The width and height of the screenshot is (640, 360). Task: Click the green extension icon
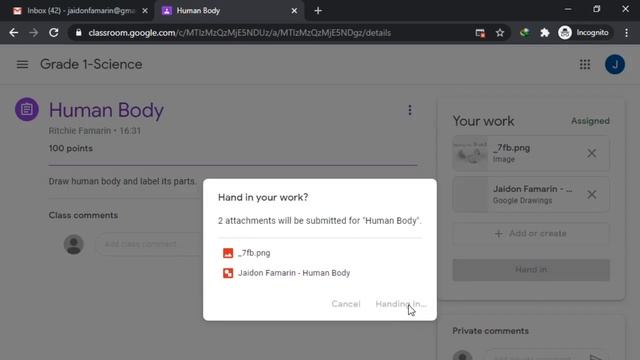(x=524, y=33)
